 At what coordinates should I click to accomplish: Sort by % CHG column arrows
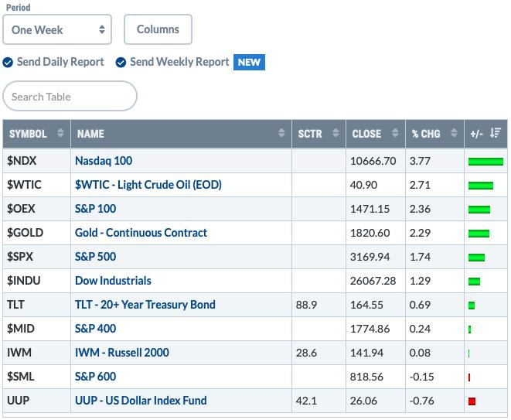point(454,133)
